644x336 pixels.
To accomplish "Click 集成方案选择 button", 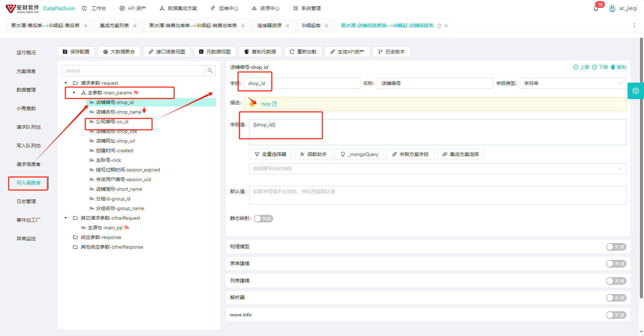I will click(461, 154).
